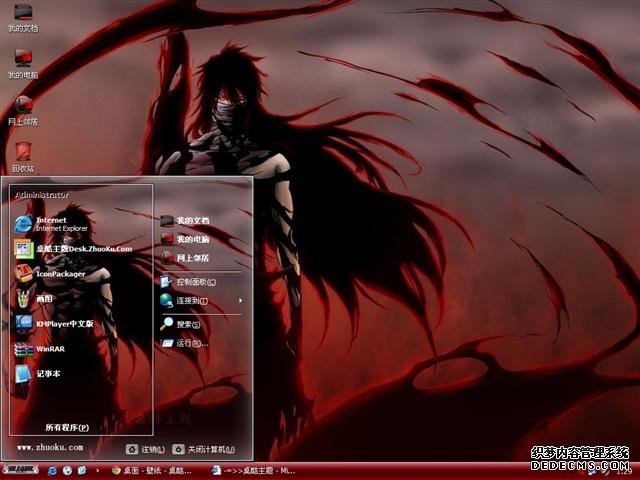Launch IconPackager from the start menu
The width and height of the screenshot is (640, 480).
tap(51, 274)
